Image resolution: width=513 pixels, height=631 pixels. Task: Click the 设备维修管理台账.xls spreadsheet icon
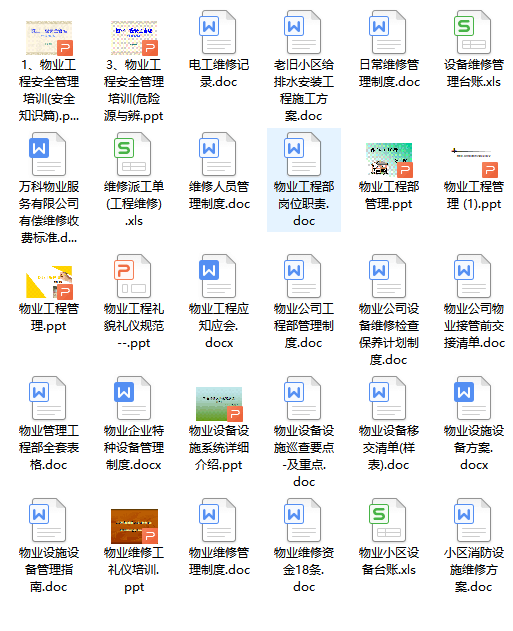click(x=473, y=33)
